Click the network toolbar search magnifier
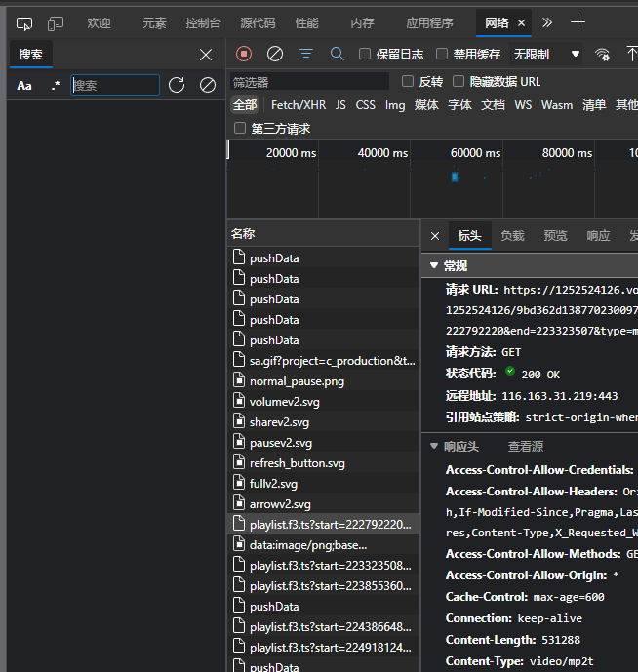638x672 pixels. 338,54
